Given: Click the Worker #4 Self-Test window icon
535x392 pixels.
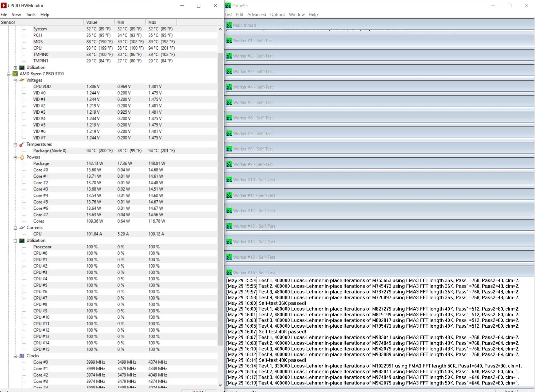Looking at the screenshot, I should [229, 87].
